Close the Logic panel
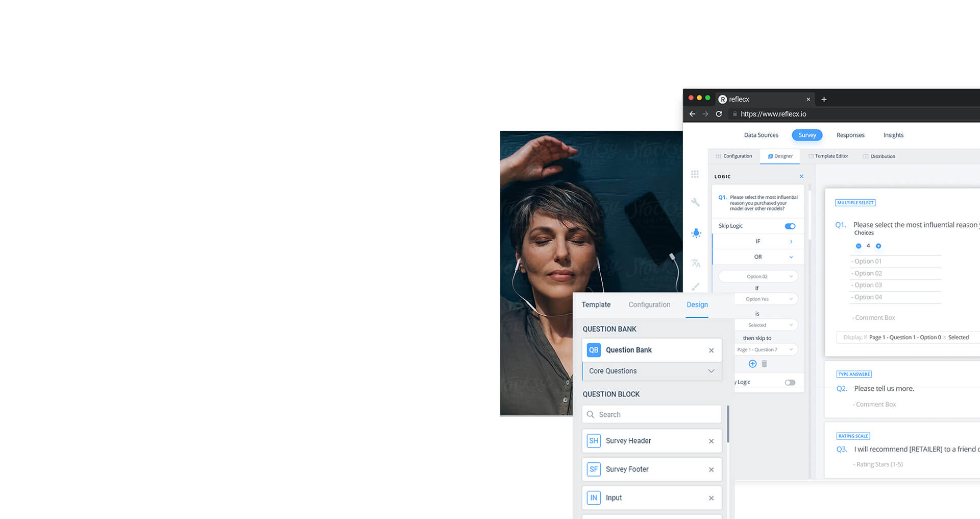Viewport: 980px width, 519px height. pyautogui.click(x=801, y=176)
